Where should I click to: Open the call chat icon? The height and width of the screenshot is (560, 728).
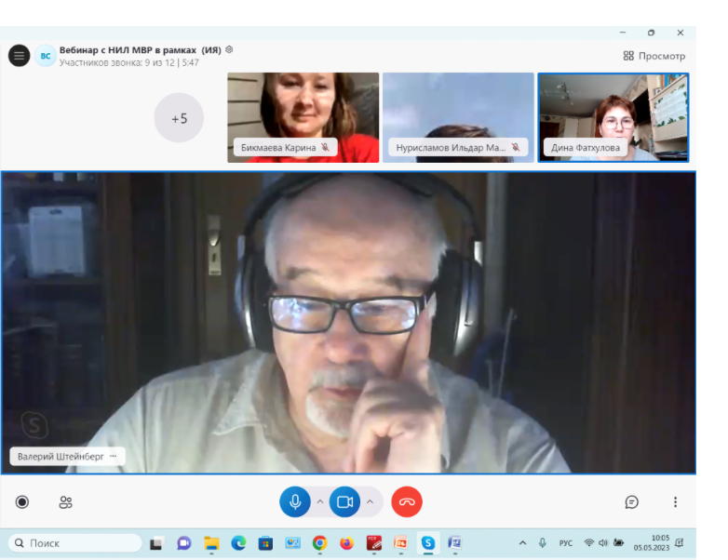[x=631, y=502]
